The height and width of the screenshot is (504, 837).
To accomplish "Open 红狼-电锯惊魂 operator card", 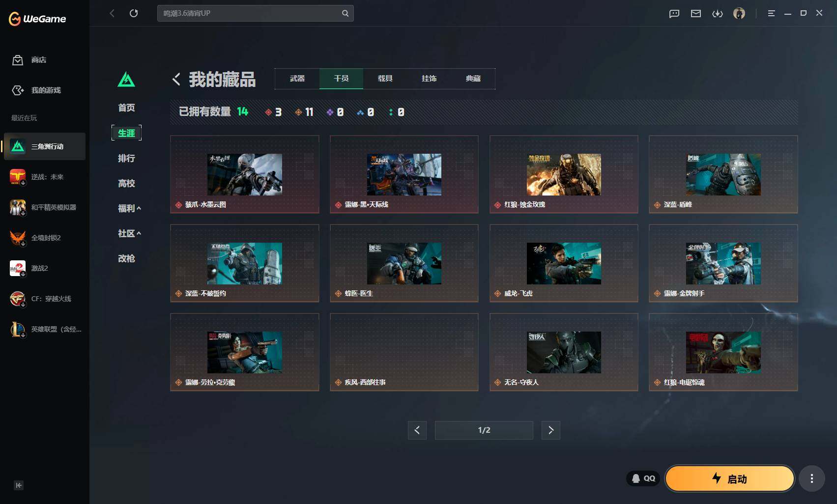I will tap(723, 352).
